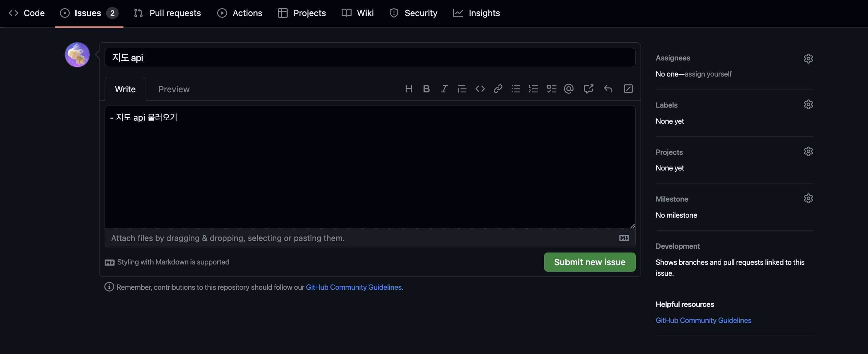Open the Milestone settings gear
This screenshot has height=354, width=868.
808,198
